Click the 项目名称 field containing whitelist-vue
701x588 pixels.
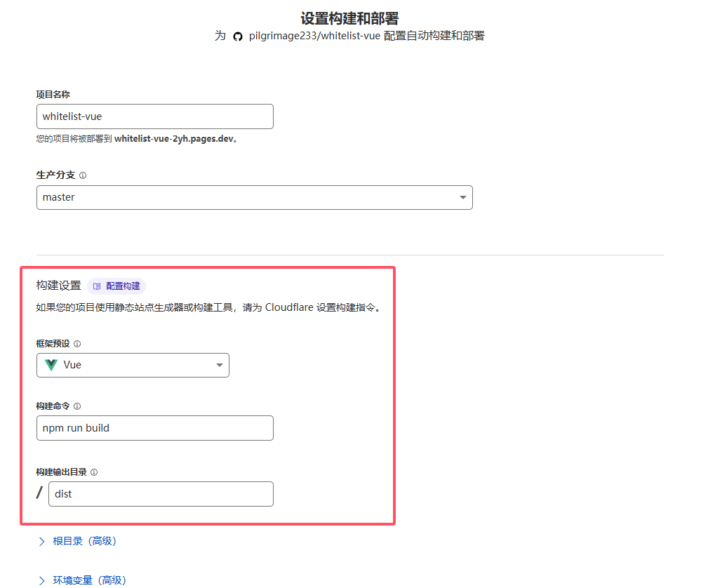pyautogui.click(x=154, y=116)
